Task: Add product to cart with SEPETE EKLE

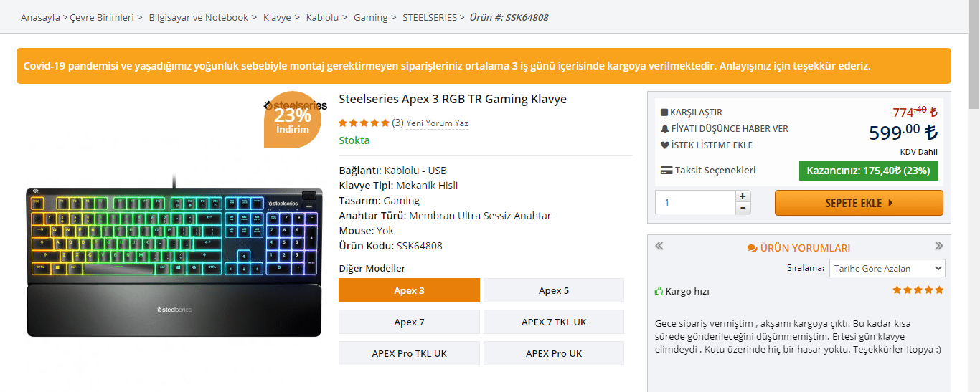Action: (x=859, y=203)
